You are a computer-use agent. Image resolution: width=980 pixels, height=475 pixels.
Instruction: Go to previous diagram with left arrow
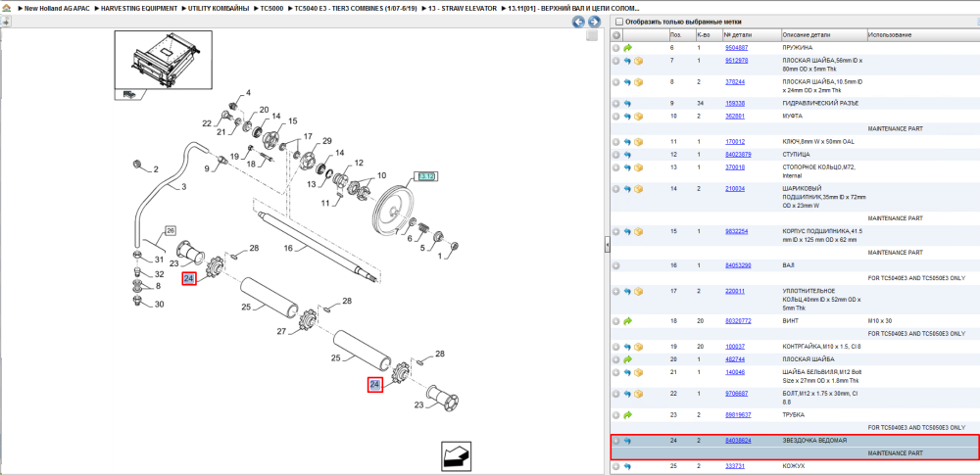(579, 22)
